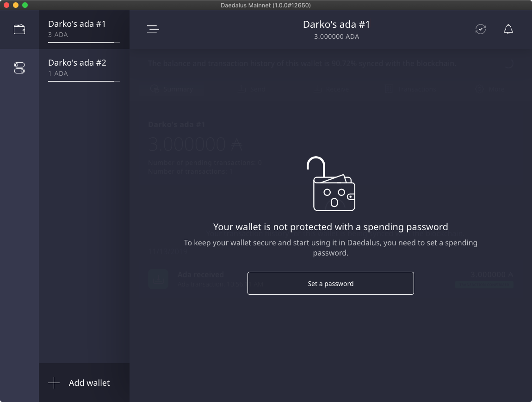Open the settings toggles icon in sidebar

pos(19,68)
